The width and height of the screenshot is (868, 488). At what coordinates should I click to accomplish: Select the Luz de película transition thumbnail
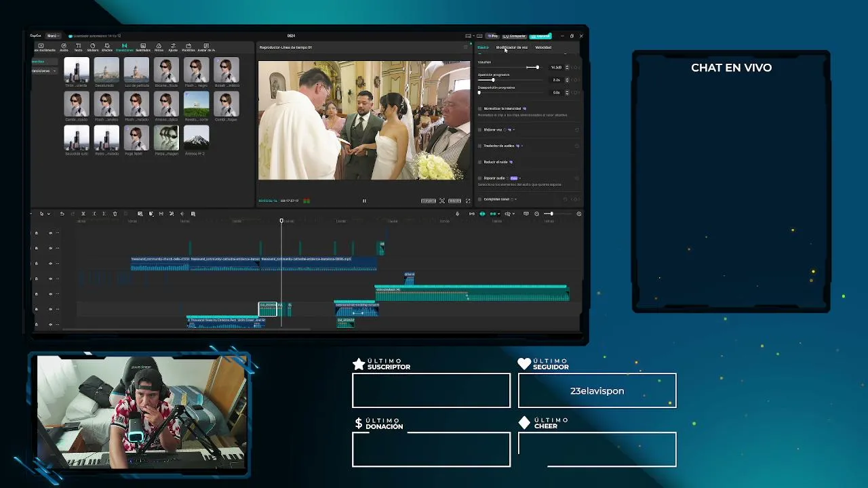click(x=136, y=70)
